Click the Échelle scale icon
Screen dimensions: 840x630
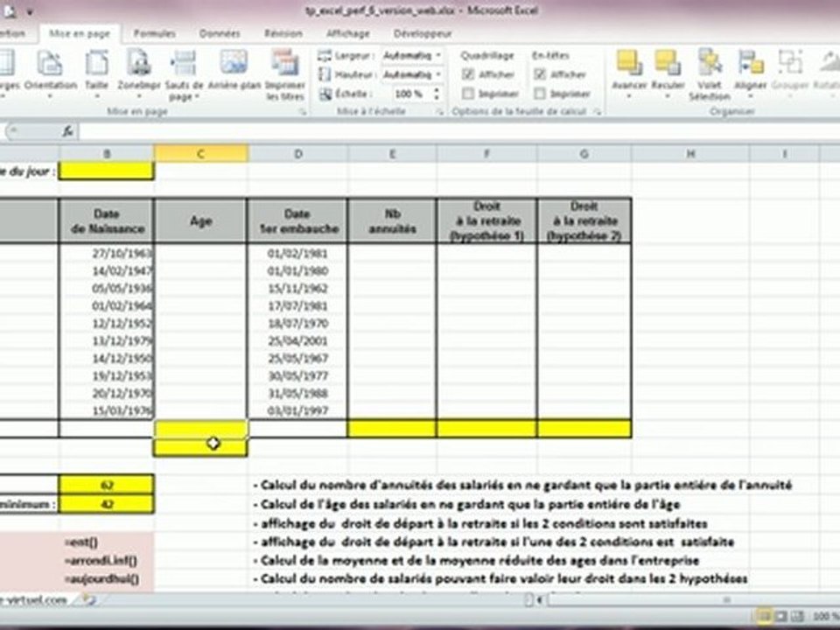coord(325,94)
